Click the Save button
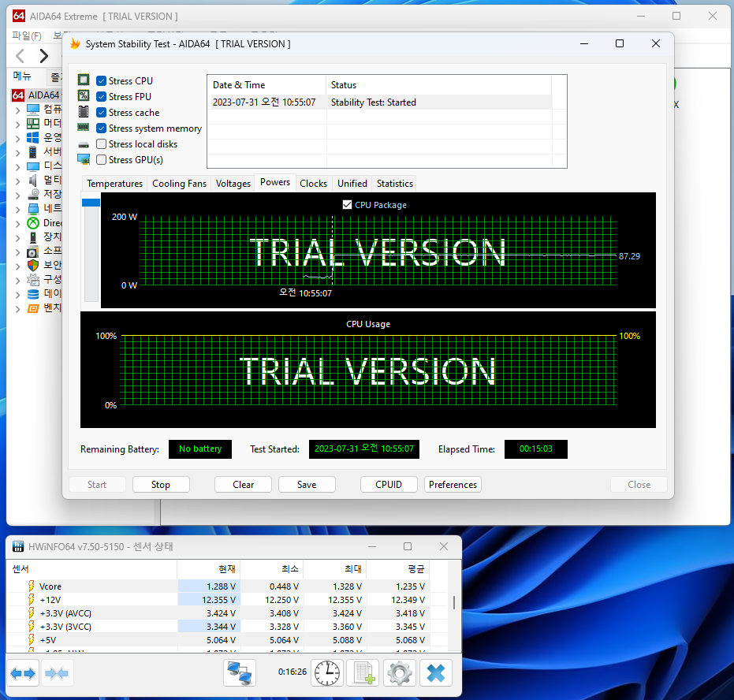Screen dimensions: 734x700 point(307,485)
